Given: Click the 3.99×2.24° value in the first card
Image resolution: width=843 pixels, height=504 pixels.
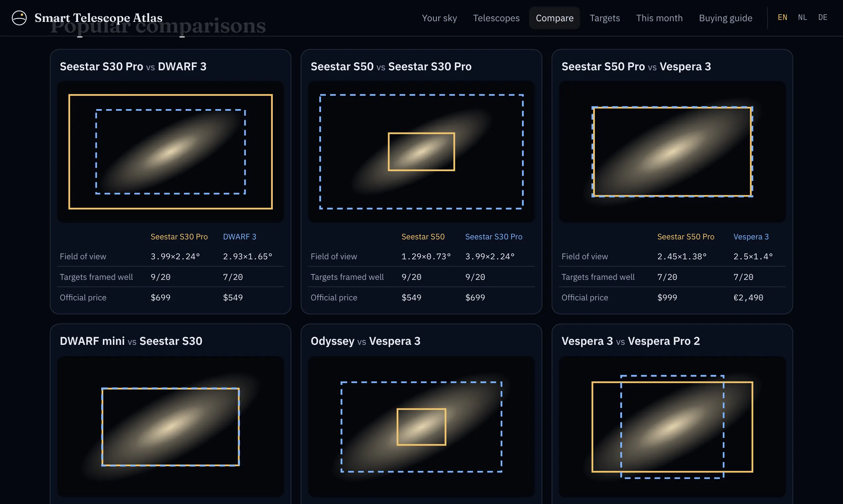Looking at the screenshot, I should coord(175,256).
